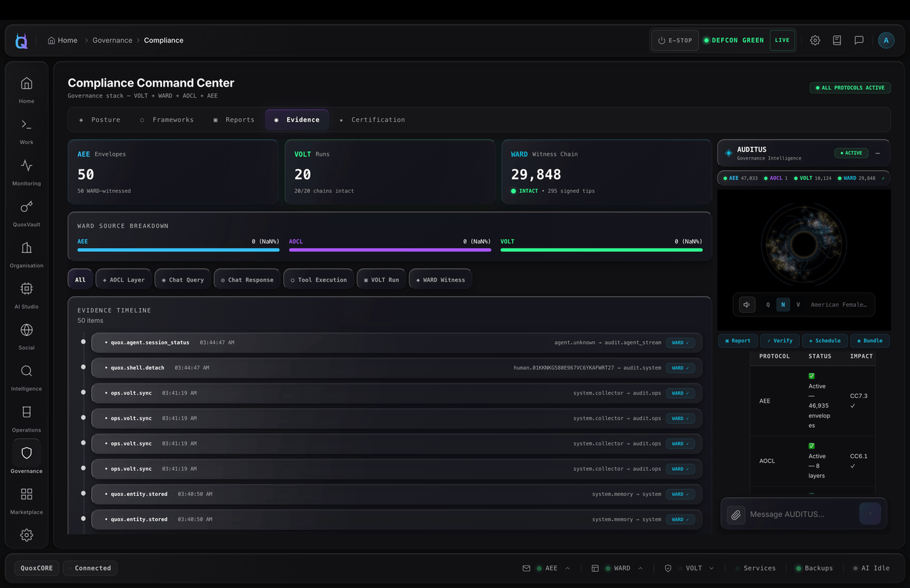910x588 pixels.
Task: Go to Governance breadcrumb link
Action: [112, 41]
